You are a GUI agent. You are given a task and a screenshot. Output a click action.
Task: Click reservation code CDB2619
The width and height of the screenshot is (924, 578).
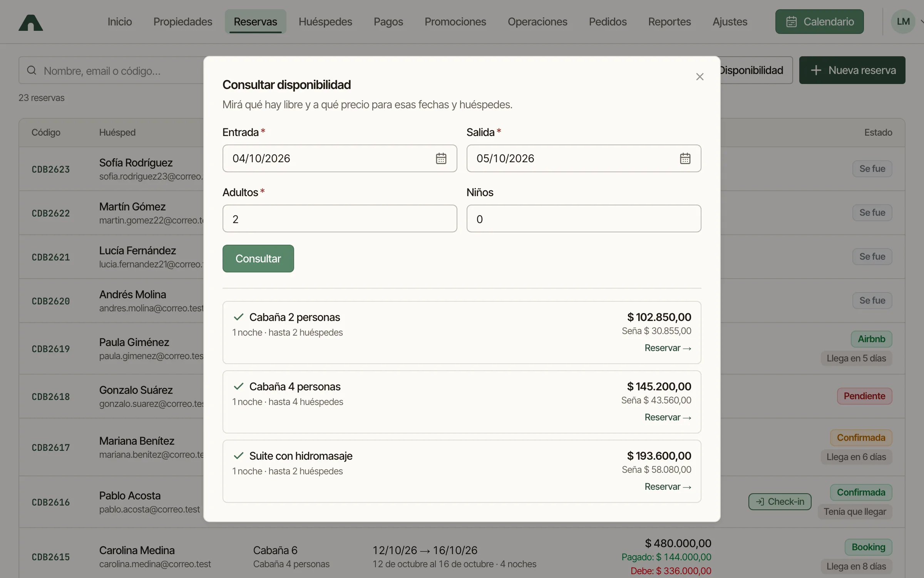[x=51, y=349]
